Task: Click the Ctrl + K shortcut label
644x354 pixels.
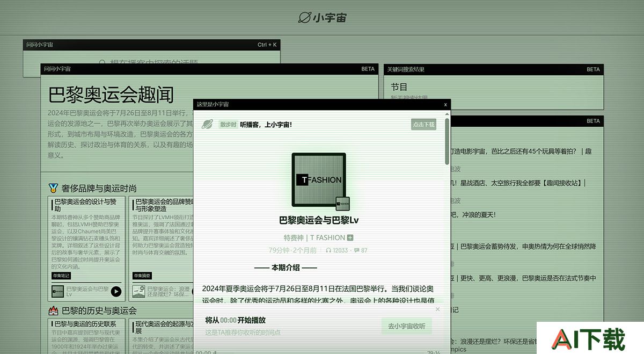Action: point(267,45)
